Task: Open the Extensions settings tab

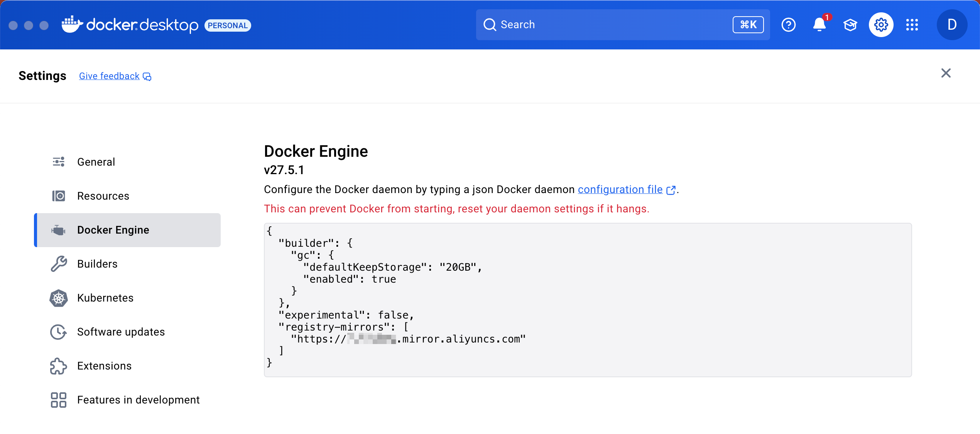Action: coord(127,366)
